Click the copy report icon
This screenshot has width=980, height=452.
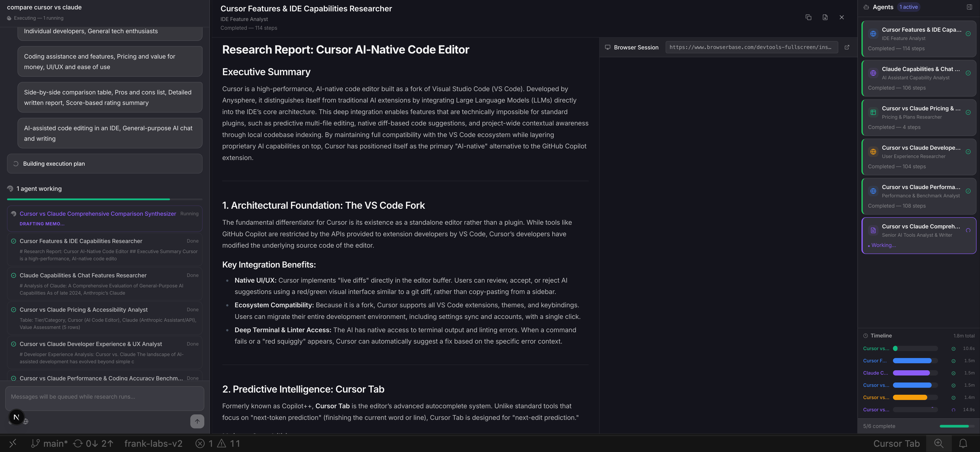[808, 17]
